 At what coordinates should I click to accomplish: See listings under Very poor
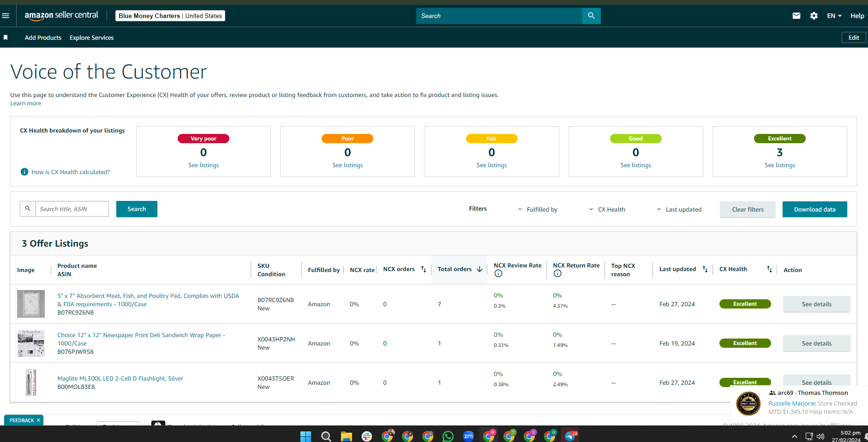click(204, 165)
